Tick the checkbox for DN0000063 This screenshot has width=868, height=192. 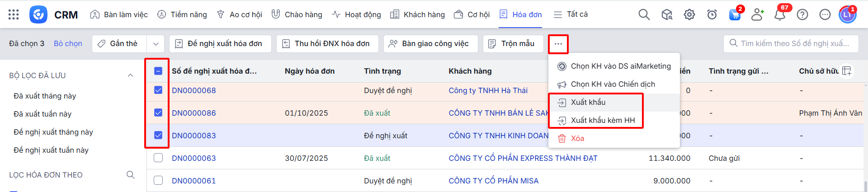point(158,158)
